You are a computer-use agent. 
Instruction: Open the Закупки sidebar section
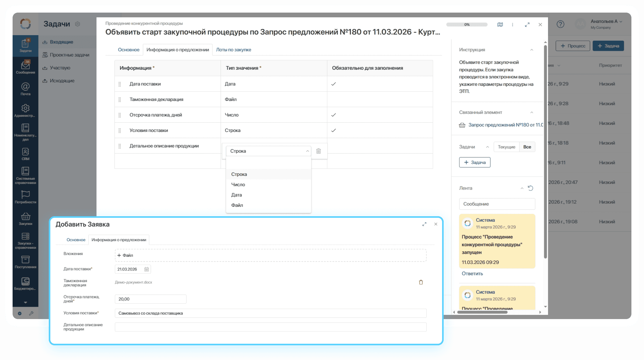coord(25,218)
